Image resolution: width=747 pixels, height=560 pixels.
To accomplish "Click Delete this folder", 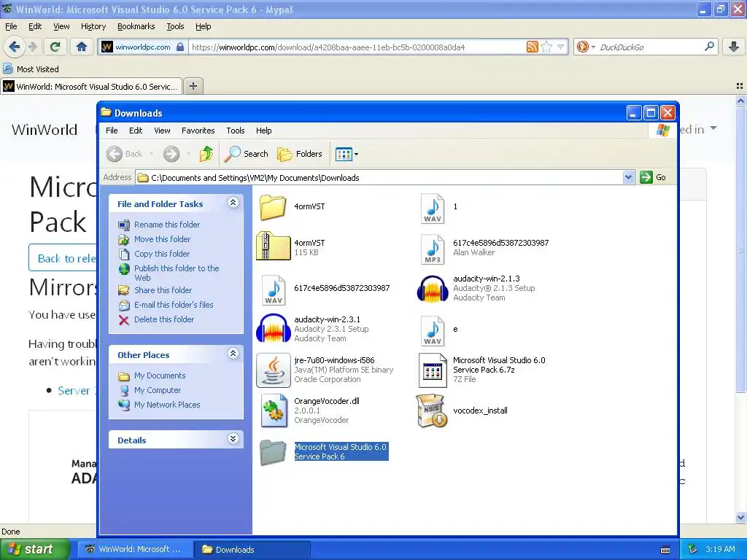I will pos(164,319).
